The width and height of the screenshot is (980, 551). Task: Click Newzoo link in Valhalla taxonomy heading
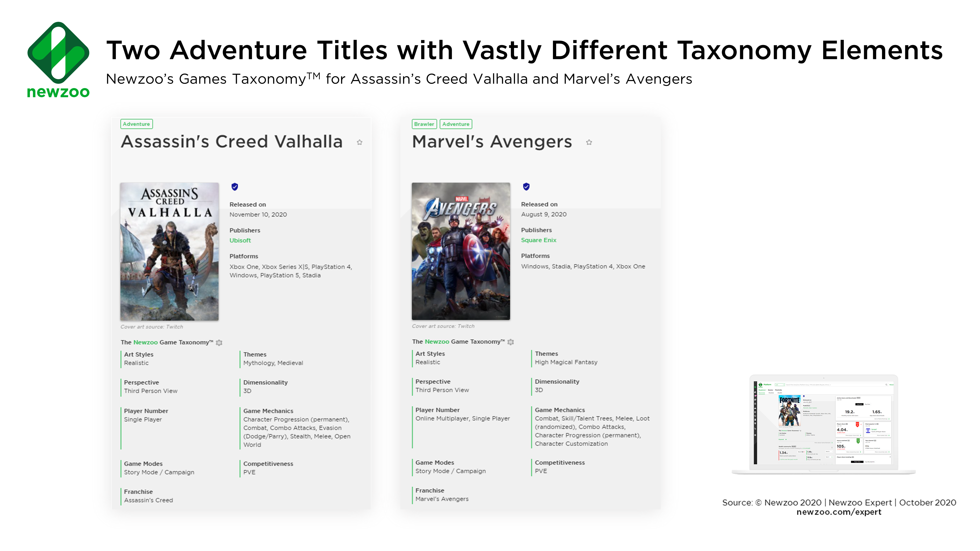point(145,342)
